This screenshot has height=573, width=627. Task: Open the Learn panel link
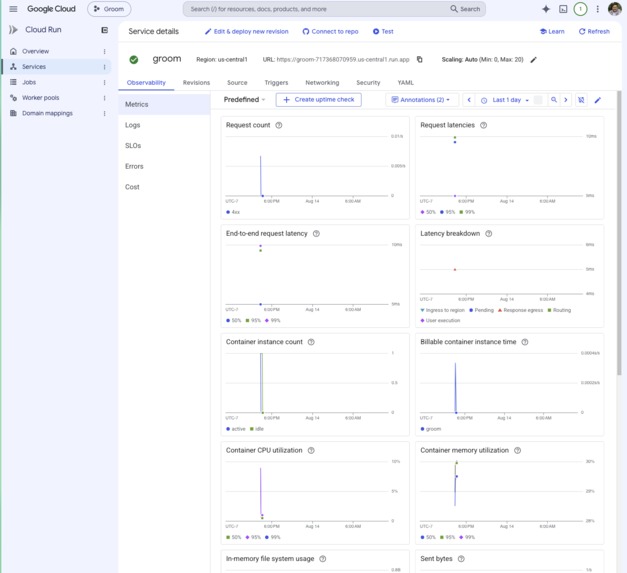552,31
